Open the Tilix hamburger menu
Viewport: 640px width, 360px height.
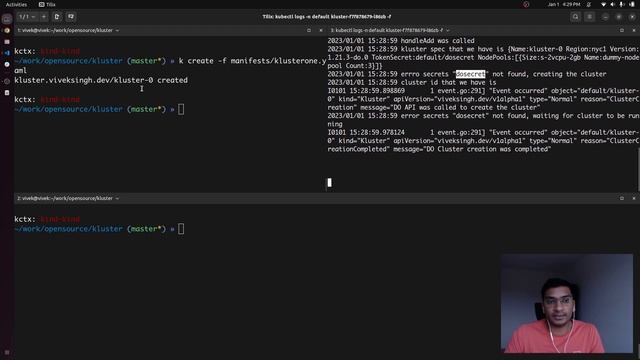589,17
